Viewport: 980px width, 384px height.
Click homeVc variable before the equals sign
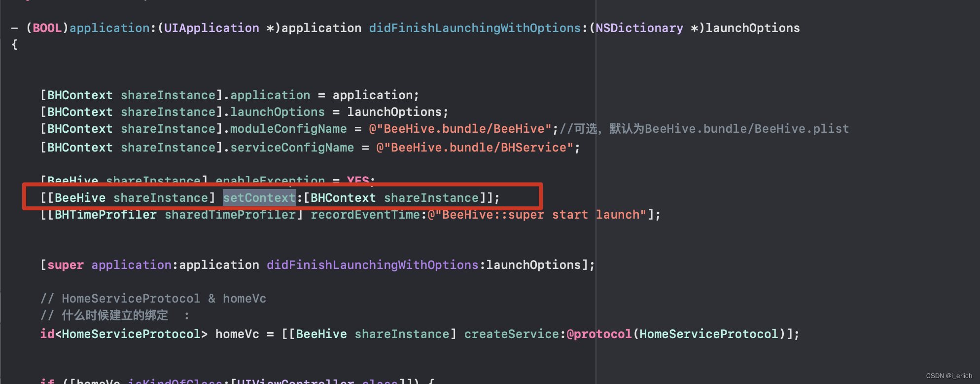(x=237, y=334)
